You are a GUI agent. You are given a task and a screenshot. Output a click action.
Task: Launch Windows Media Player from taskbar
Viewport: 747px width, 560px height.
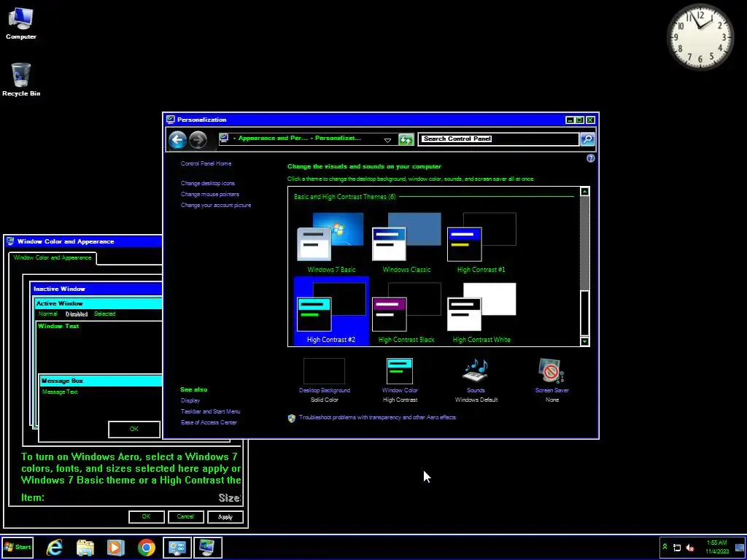point(115,548)
